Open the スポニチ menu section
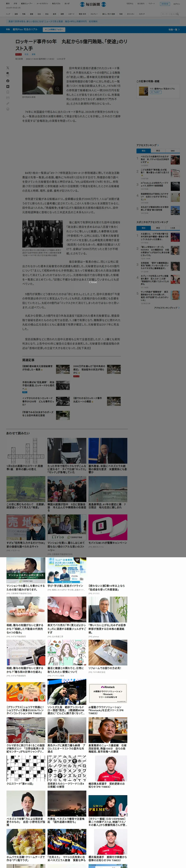 point(142,14)
